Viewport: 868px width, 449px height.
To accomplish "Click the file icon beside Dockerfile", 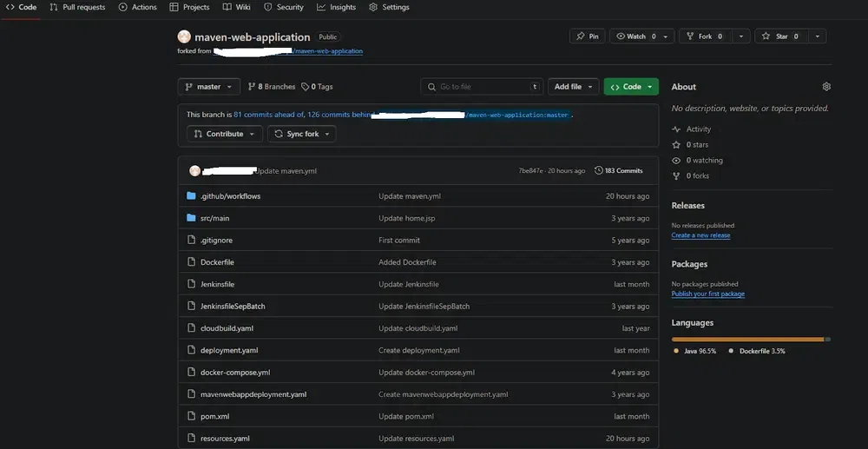I will (192, 262).
